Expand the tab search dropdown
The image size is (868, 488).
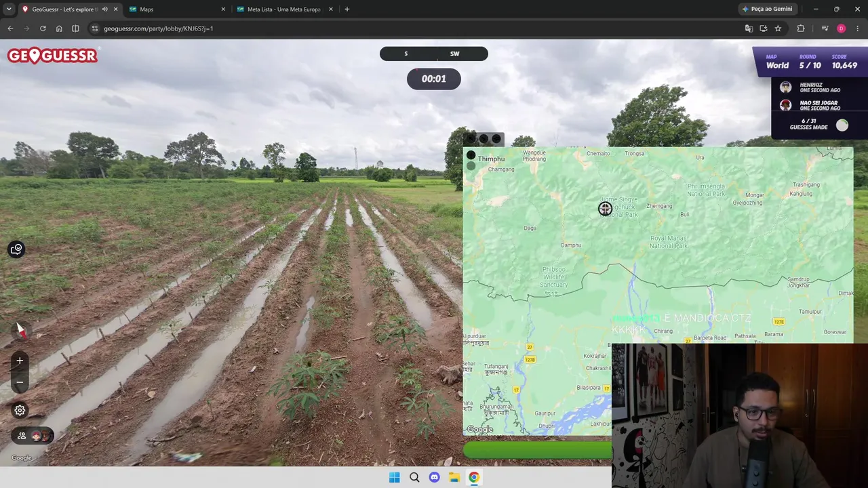pos(9,9)
